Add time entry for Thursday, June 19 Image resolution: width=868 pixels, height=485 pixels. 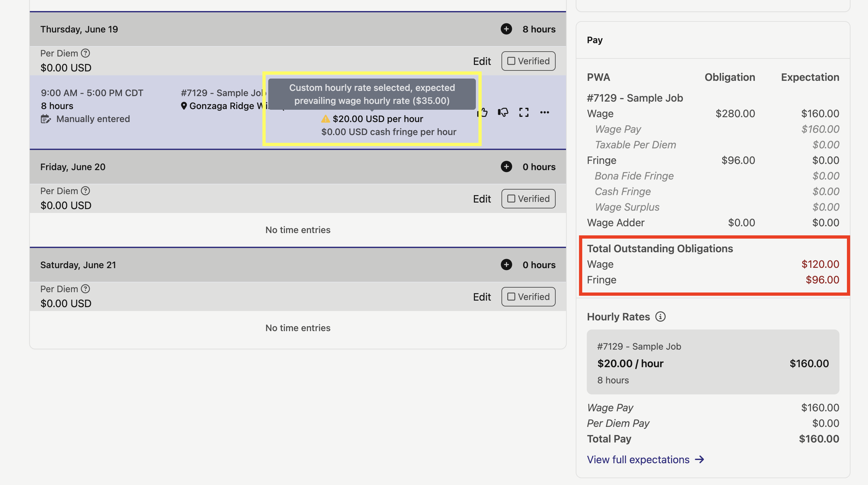(506, 29)
